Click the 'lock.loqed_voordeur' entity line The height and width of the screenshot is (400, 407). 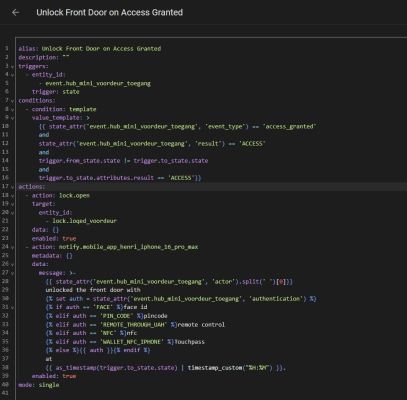(x=84, y=221)
